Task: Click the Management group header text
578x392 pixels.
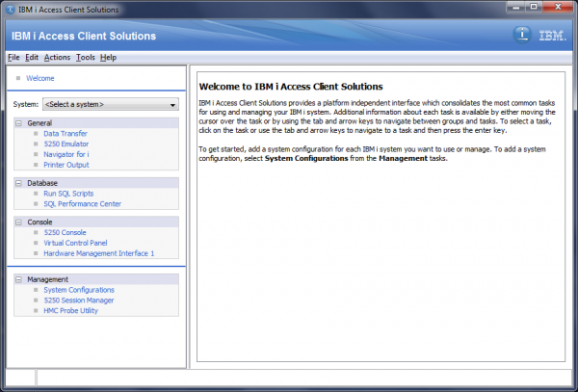Action: [47, 279]
